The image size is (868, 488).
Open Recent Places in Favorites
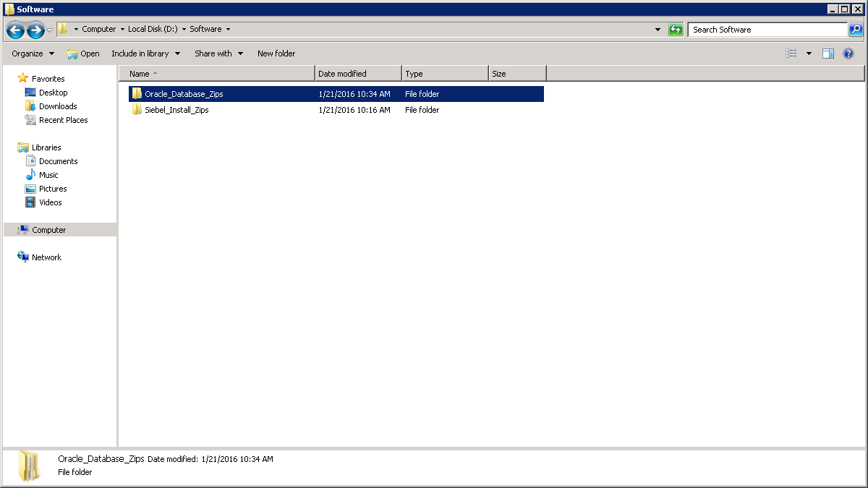tap(63, 120)
